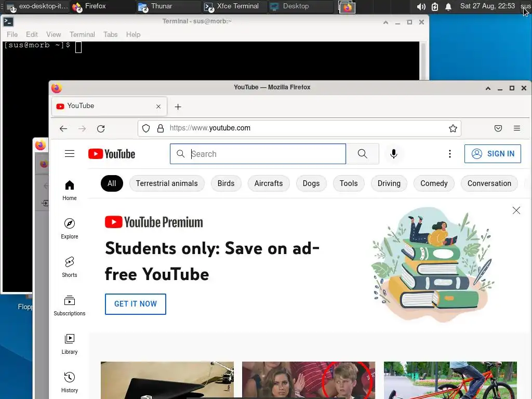Image resolution: width=532 pixels, height=399 pixels.
Task: Open power manager tray icon
Action: coord(435,6)
